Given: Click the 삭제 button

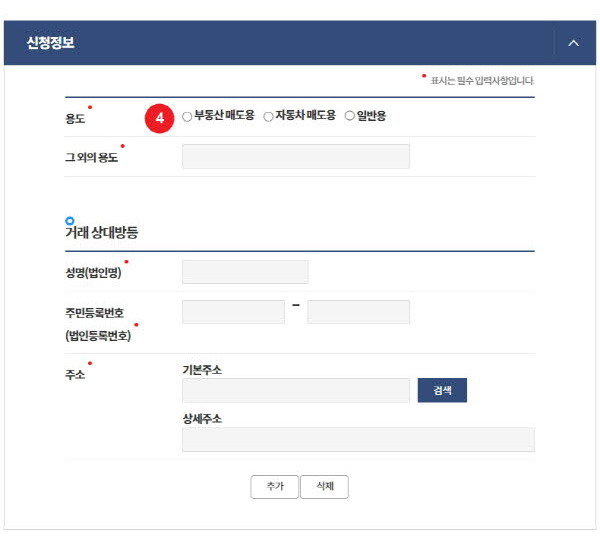Looking at the screenshot, I should (324, 487).
